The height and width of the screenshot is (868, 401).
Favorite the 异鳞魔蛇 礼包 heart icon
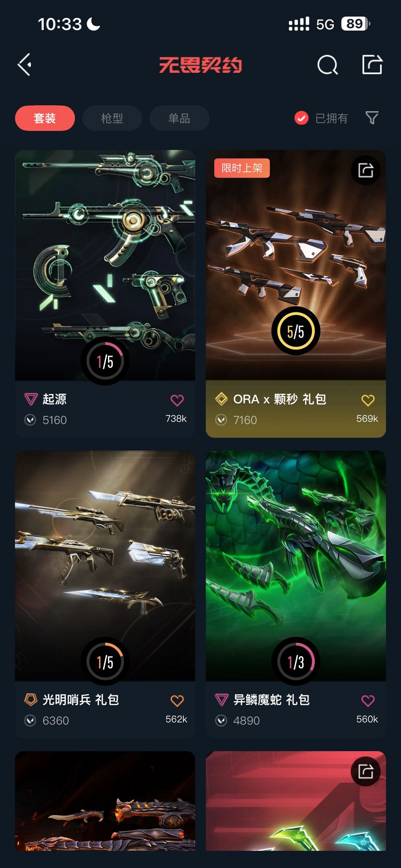tap(368, 701)
